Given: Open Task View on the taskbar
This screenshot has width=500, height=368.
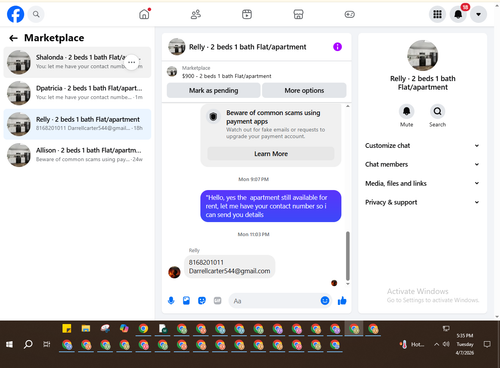Looking at the screenshot, I should click(x=47, y=344).
